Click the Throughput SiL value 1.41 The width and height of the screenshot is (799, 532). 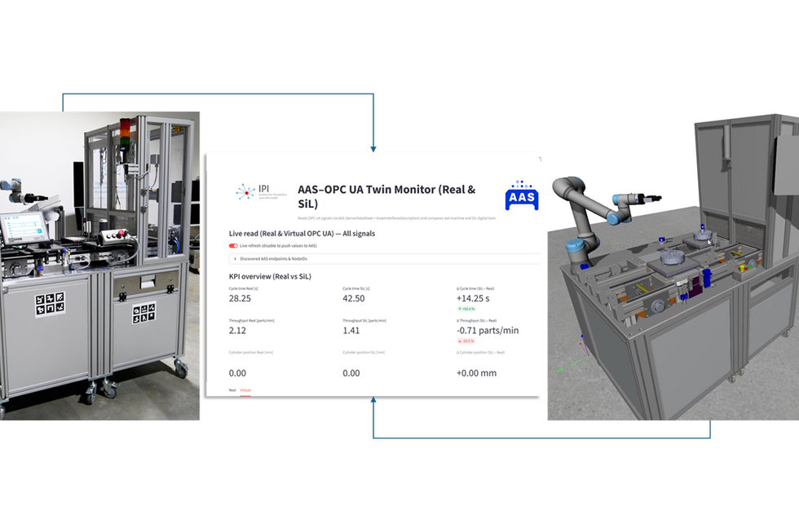pyautogui.click(x=351, y=331)
